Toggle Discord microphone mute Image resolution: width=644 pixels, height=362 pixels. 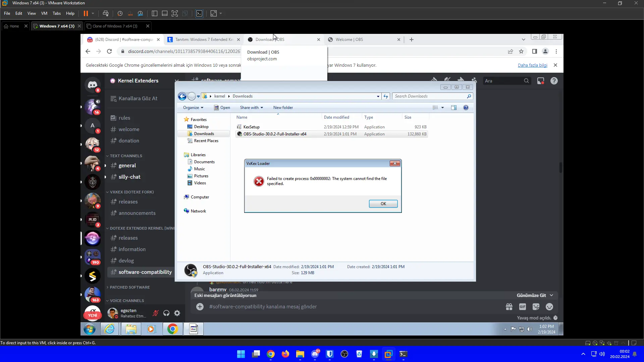[155, 313]
